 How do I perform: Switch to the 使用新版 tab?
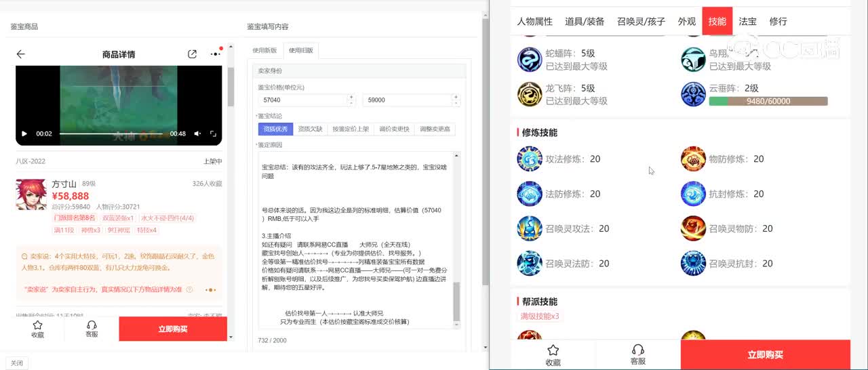(x=264, y=50)
